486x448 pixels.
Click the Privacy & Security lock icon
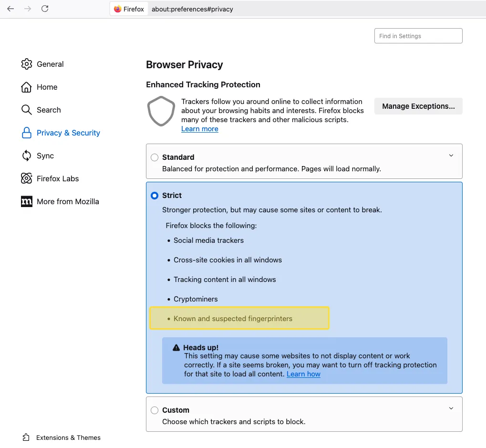click(x=27, y=133)
